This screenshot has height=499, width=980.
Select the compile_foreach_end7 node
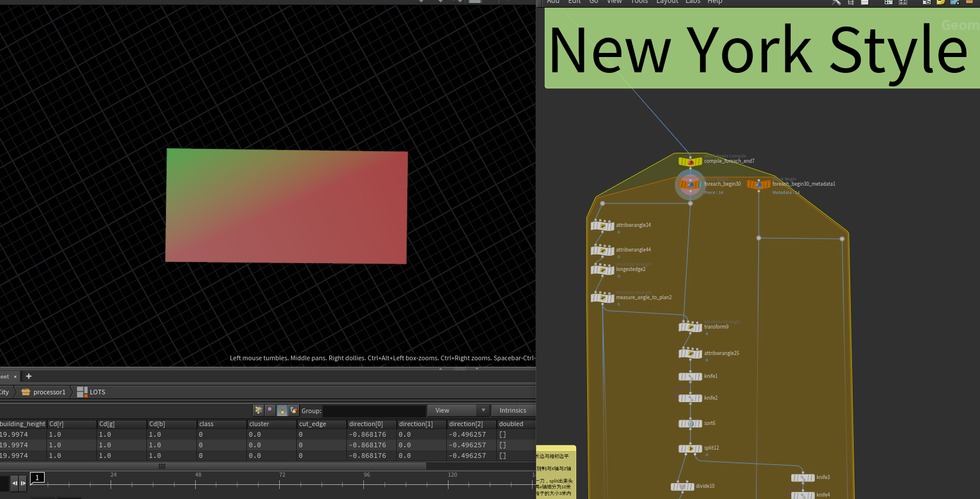coord(690,162)
